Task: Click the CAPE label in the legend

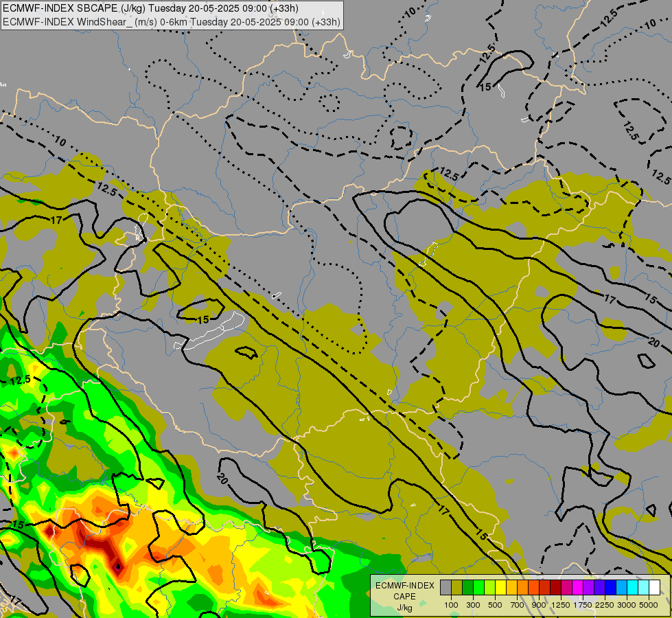Action: click(x=404, y=597)
